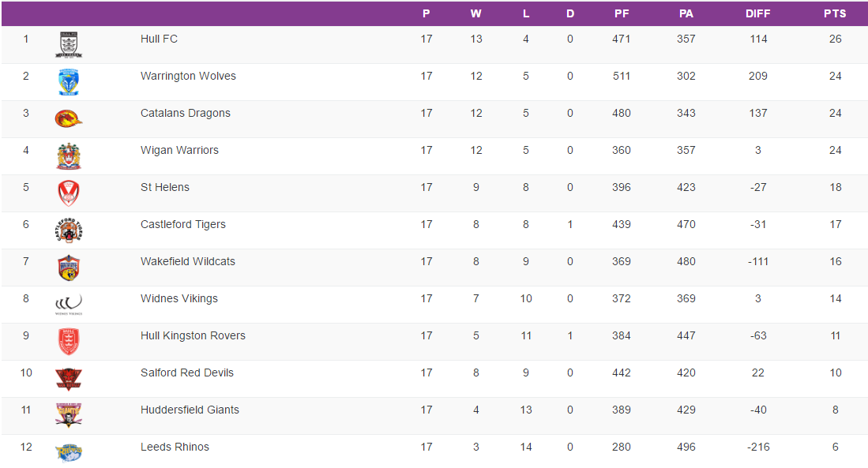Click the St Helens badge
This screenshot has height=468, width=868.
coord(69,193)
